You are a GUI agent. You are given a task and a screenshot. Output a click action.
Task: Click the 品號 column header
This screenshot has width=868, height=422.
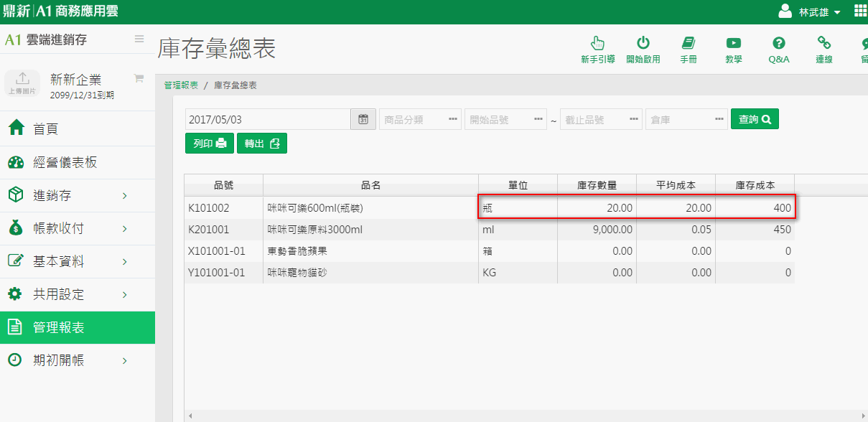(223, 185)
